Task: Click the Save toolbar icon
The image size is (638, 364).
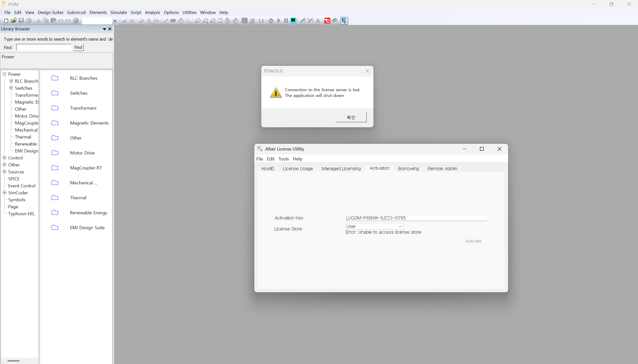Action: (21, 20)
